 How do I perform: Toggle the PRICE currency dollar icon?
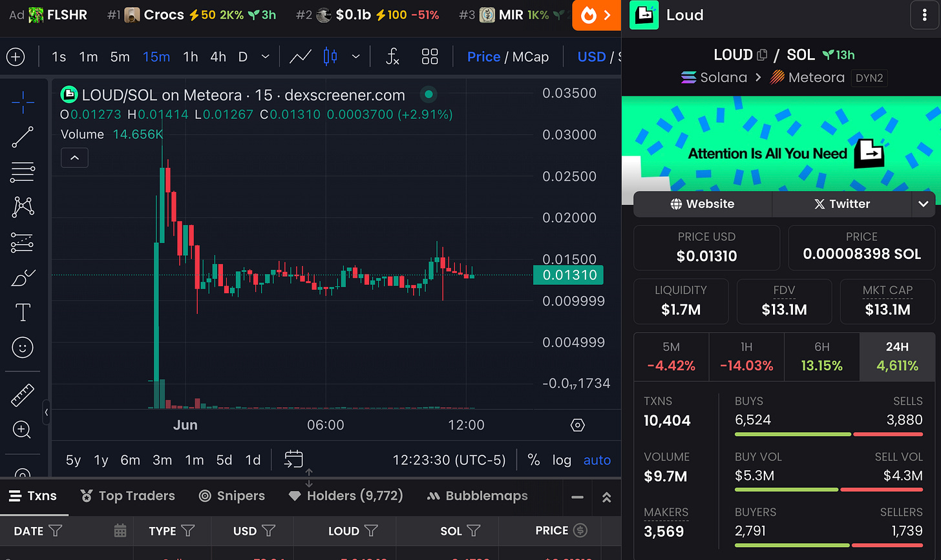pyautogui.click(x=580, y=530)
